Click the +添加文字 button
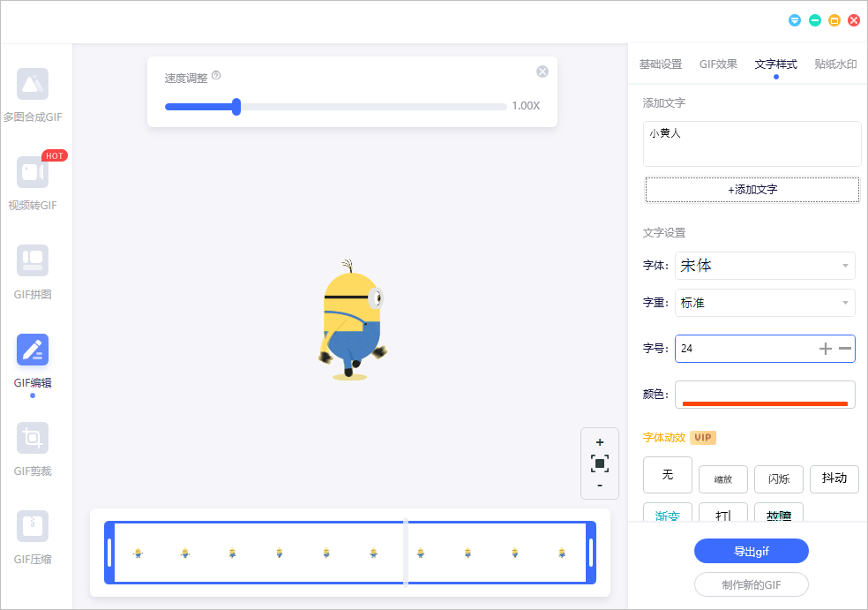Viewport: 868px width, 610px height. (752, 190)
